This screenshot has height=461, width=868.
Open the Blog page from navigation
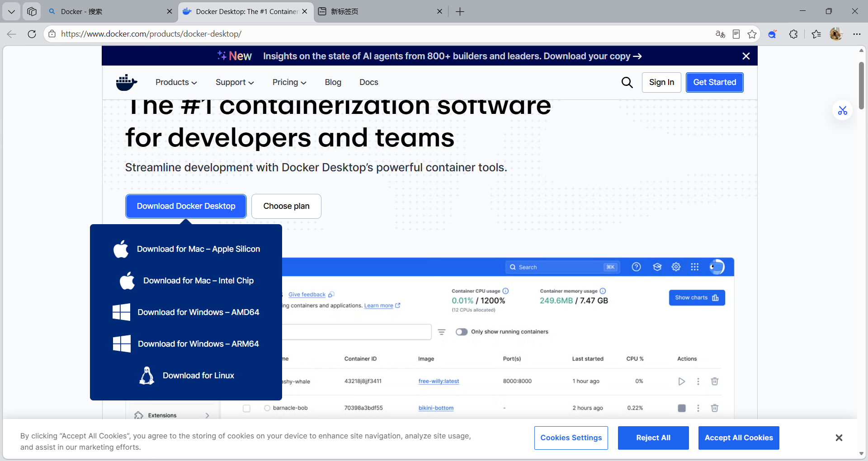(x=333, y=82)
